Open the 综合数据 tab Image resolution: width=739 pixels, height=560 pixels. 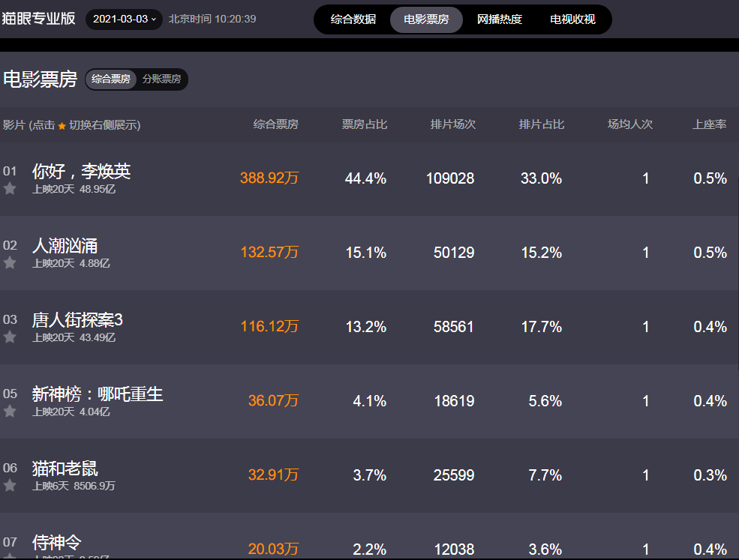pyautogui.click(x=353, y=19)
